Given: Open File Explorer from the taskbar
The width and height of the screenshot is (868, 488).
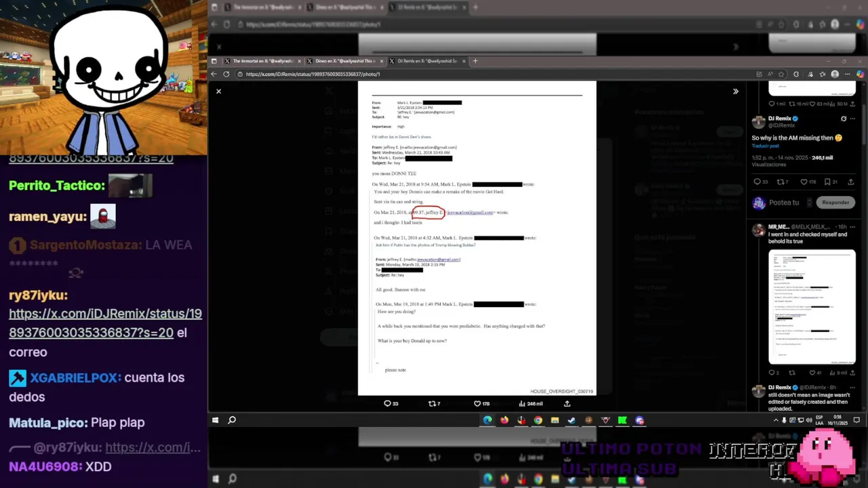Looking at the screenshot, I should point(555,420).
